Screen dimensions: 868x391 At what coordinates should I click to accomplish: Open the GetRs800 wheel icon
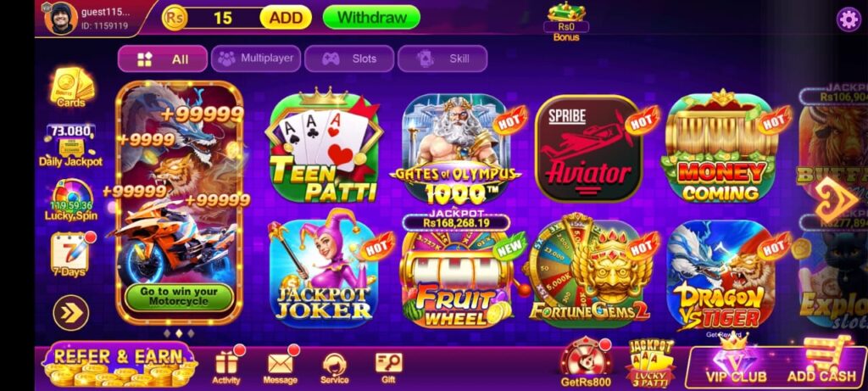point(586,362)
